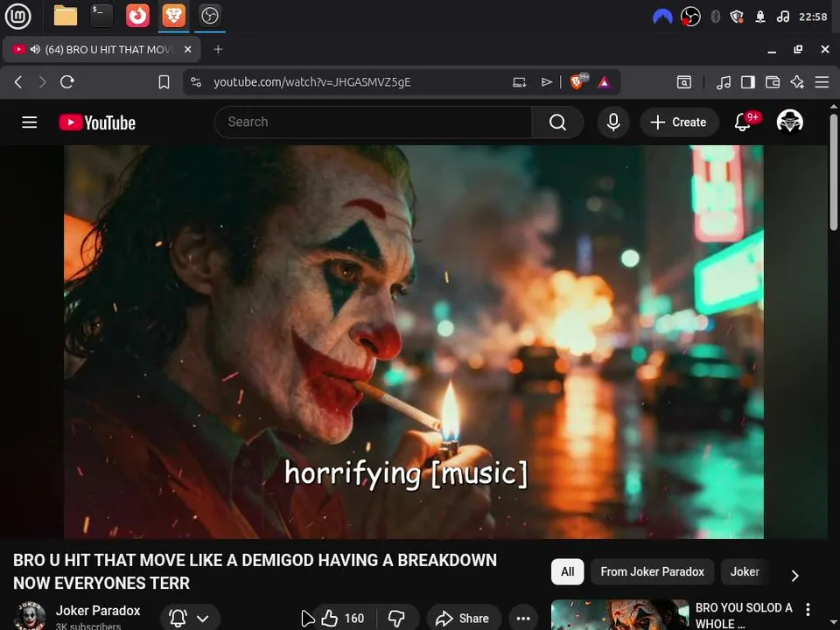
Task: Open the notifications bell in the system tray
Action: click(760, 17)
